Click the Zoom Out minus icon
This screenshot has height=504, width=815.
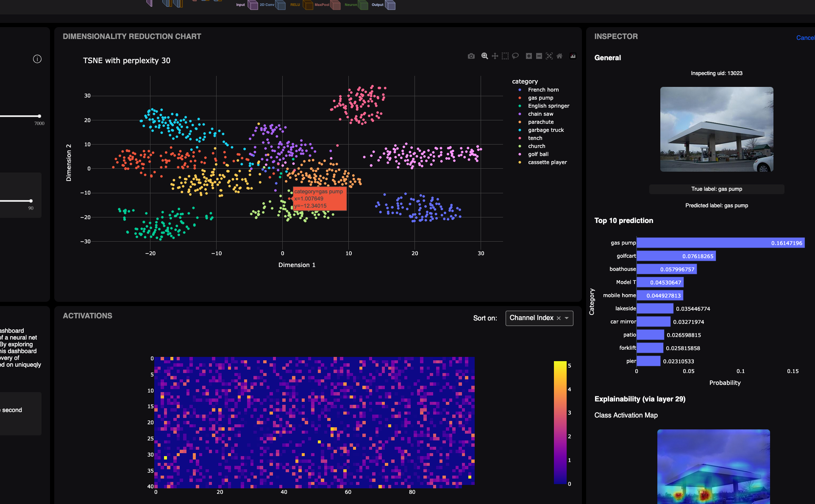tap(539, 56)
